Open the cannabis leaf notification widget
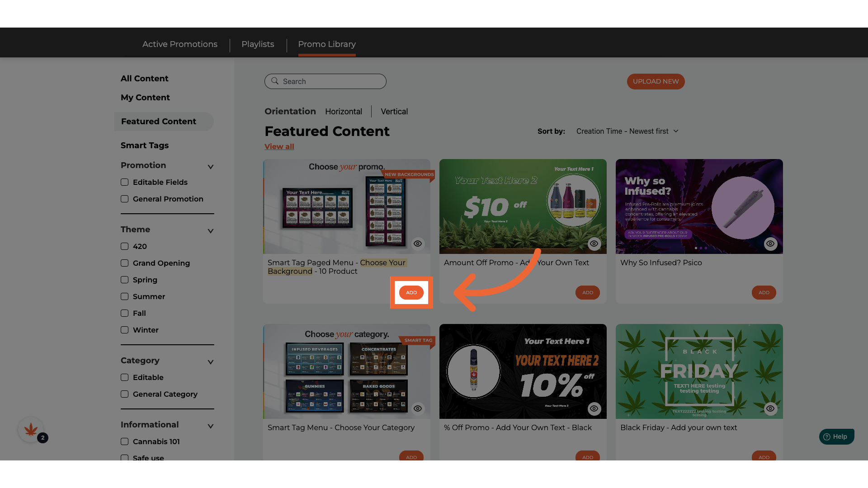 31,430
